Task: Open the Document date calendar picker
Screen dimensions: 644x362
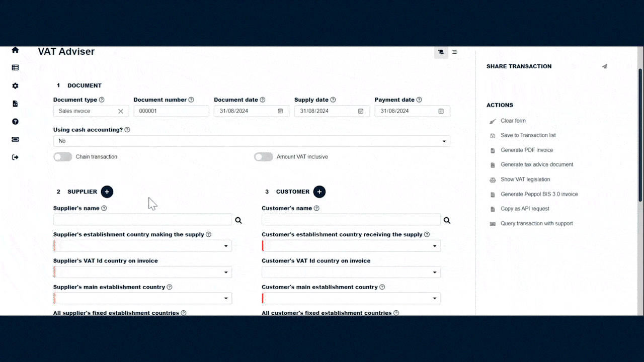Action: (x=280, y=111)
